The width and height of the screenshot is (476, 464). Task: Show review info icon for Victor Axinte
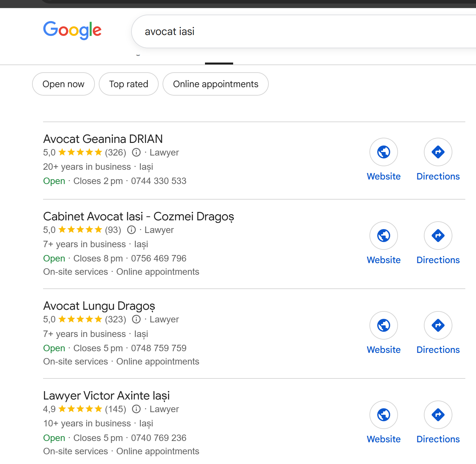136,409
